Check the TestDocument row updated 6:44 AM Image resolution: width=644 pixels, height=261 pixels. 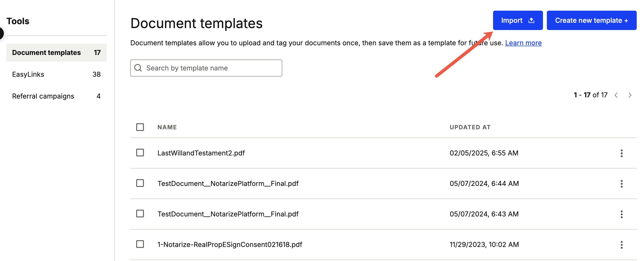coord(140,183)
